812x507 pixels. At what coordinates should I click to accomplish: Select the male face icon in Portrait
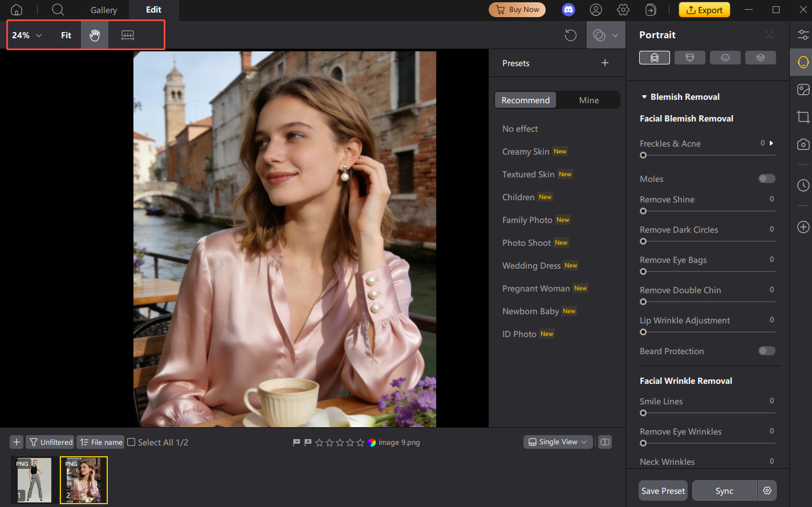(x=689, y=57)
